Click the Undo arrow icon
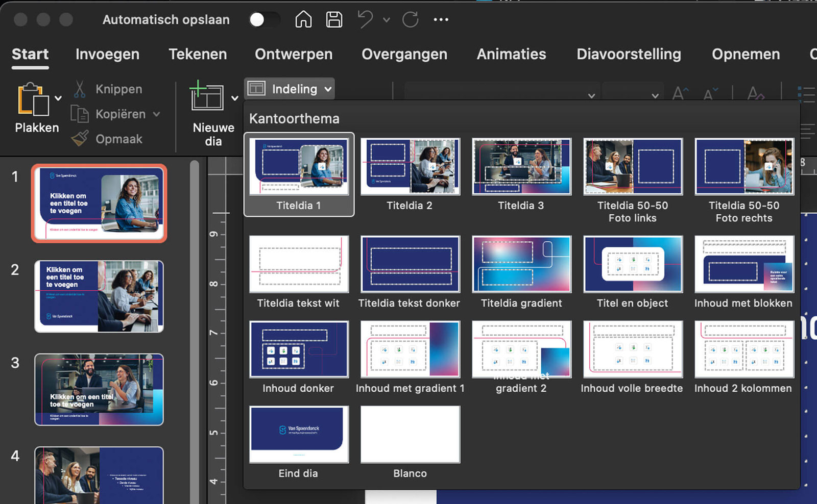This screenshot has height=504, width=817. (365, 20)
